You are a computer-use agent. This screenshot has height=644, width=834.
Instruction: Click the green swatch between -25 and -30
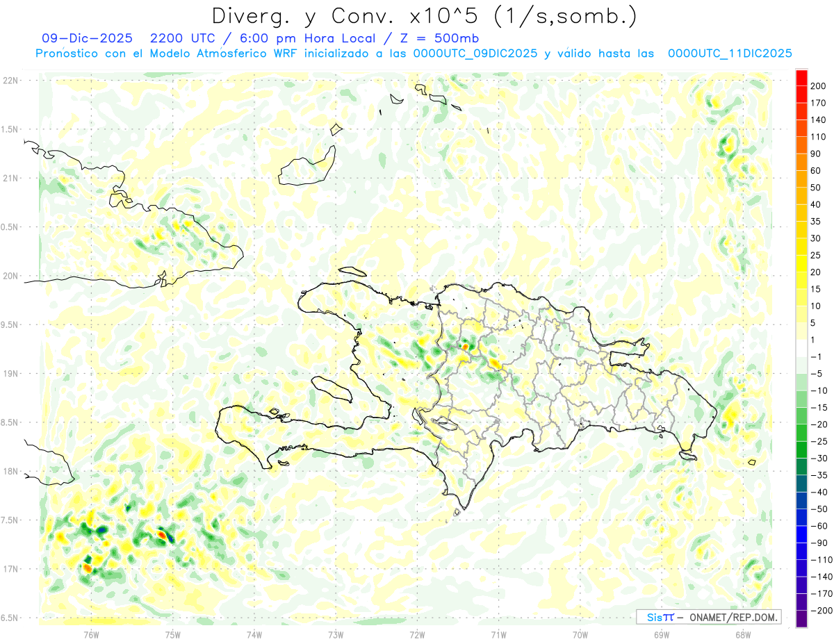tap(801, 449)
